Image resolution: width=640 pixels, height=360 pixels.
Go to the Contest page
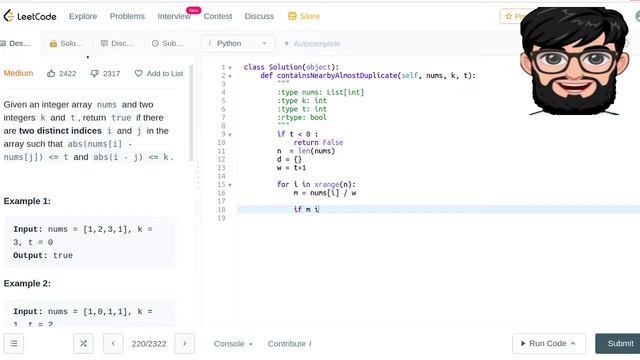click(x=218, y=16)
